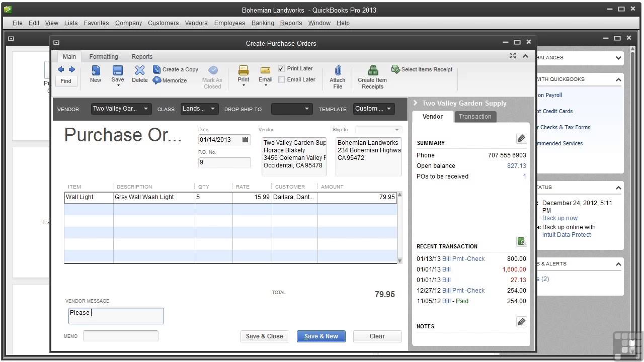Click the QuickBooks application icon
644x362 pixels.
pos(8,10)
